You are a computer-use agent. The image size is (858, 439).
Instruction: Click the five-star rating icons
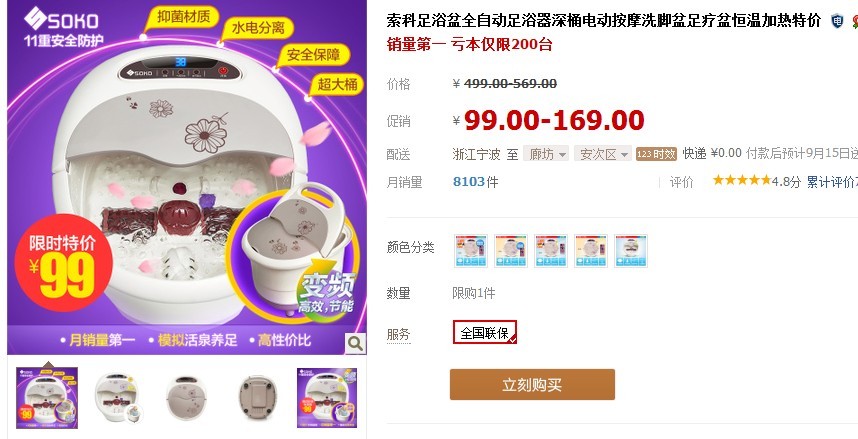click(x=741, y=180)
